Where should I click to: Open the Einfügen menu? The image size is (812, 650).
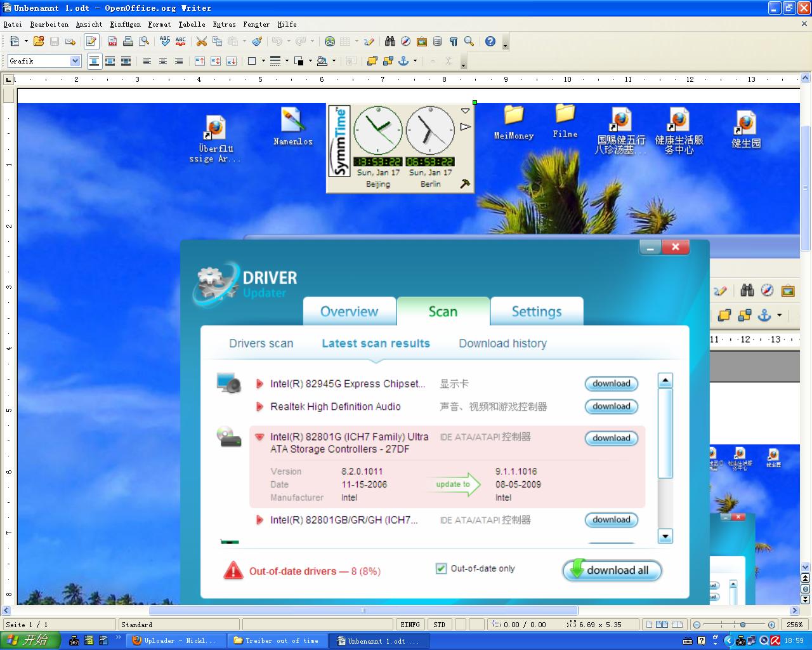[x=125, y=24]
